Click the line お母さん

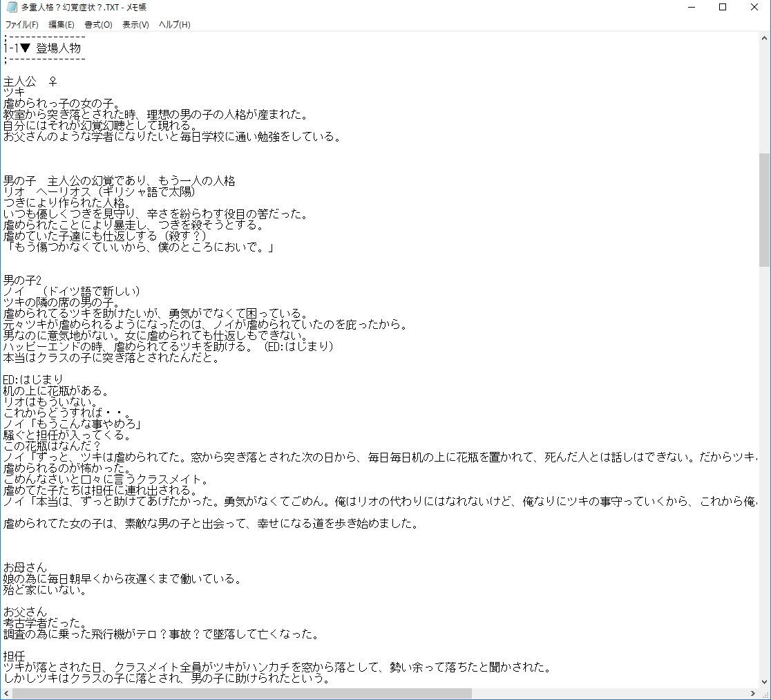click(x=25, y=568)
